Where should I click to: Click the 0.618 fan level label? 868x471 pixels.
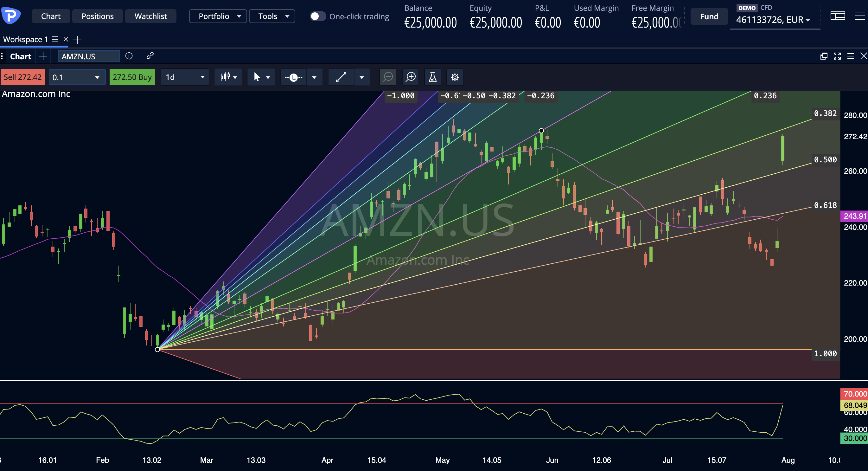(x=825, y=205)
